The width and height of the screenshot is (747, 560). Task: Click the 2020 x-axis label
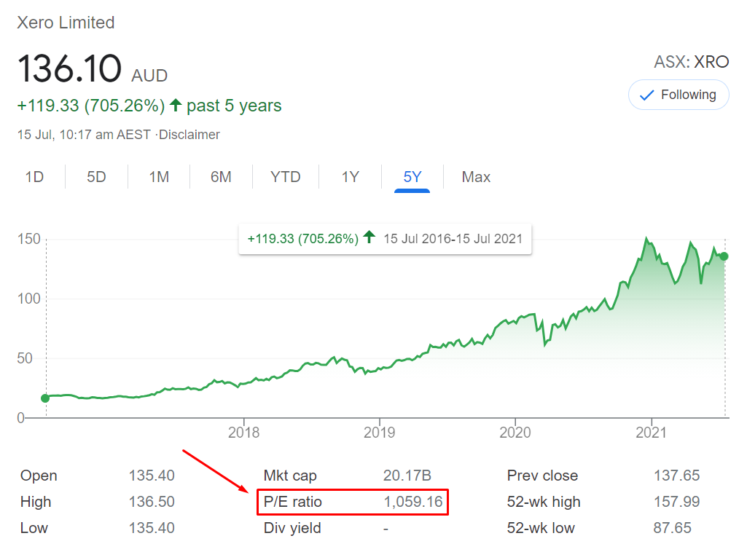[515, 433]
